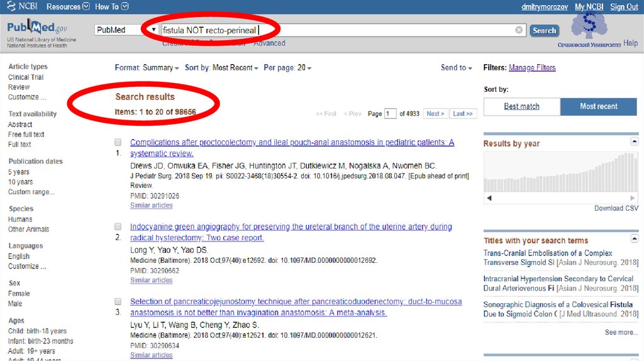Image resolution: width=644 pixels, height=361 pixels.
Task: Click the blue Search button
Action: point(544,30)
